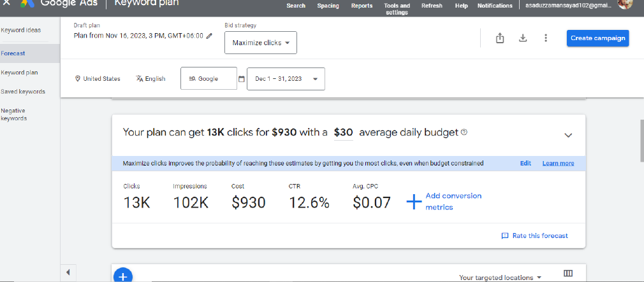
Task: Click the account email address
Action: click(568, 6)
